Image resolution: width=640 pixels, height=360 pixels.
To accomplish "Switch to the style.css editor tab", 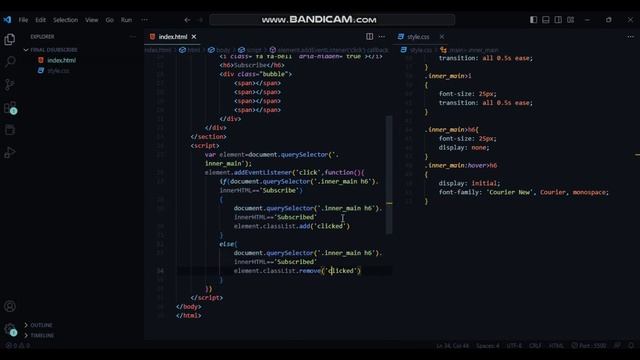I will (418, 36).
